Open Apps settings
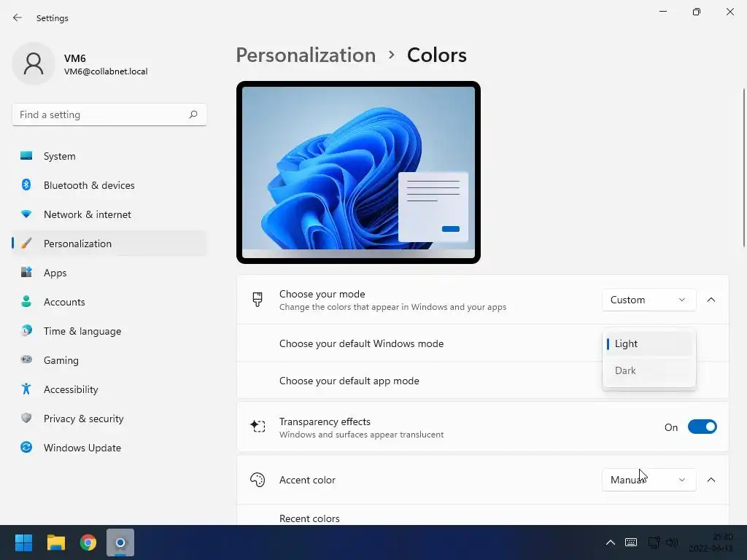This screenshot has height=560, width=747. point(109,273)
